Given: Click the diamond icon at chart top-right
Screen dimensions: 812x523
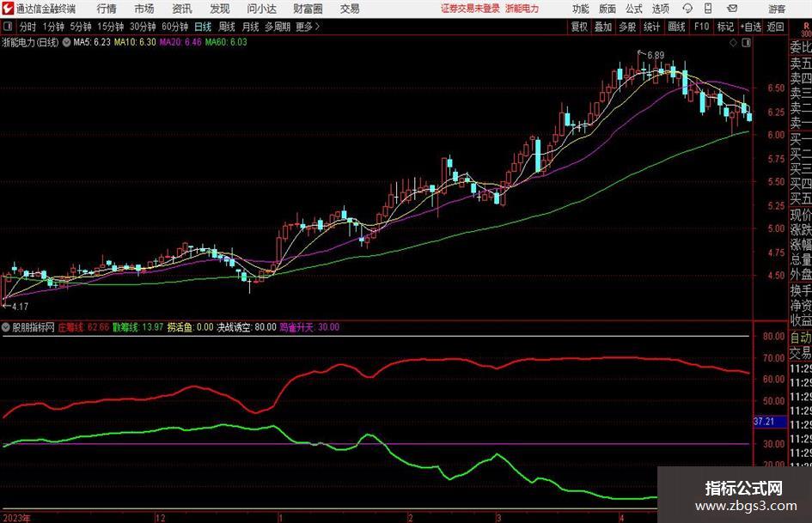Looking at the screenshot, I should pyautogui.click(x=733, y=42).
